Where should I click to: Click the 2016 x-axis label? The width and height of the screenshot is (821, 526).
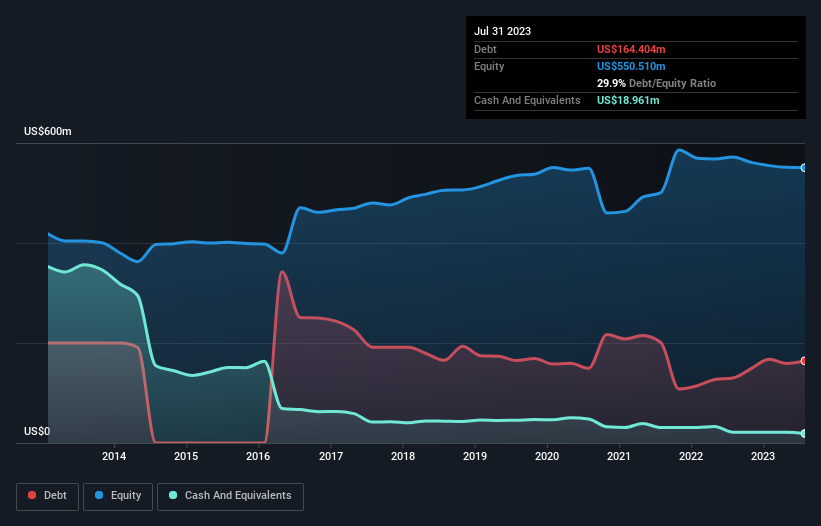tap(258, 456)
